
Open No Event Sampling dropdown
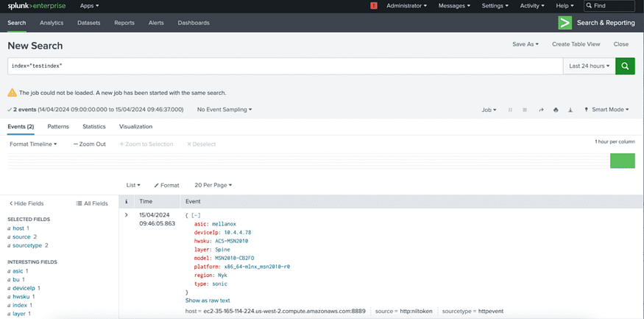(x=224, y=110)
